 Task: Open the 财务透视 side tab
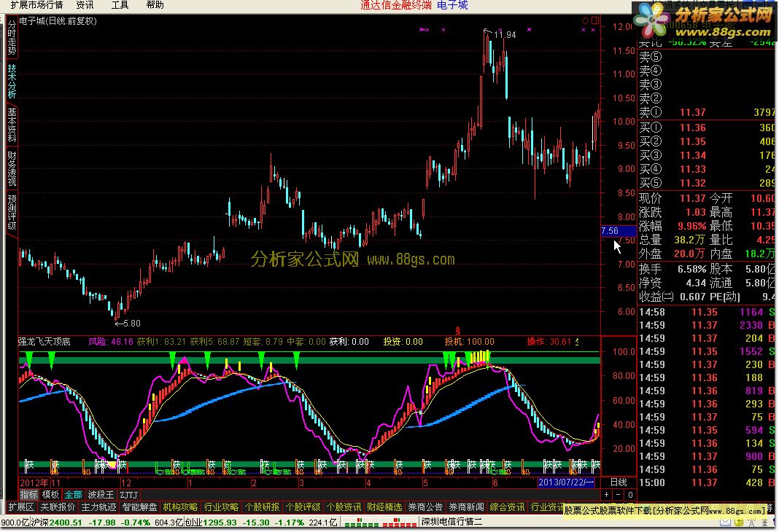click(12, 169)
